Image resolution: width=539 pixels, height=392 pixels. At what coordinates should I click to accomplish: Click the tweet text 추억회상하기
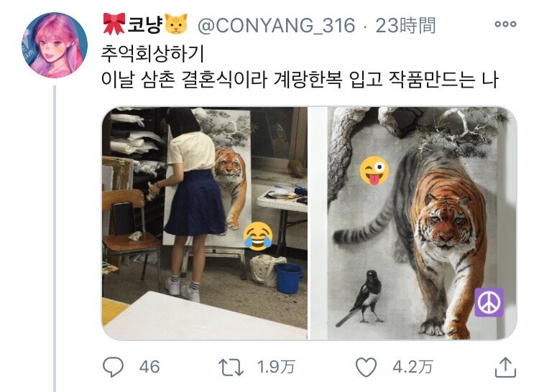152,54
